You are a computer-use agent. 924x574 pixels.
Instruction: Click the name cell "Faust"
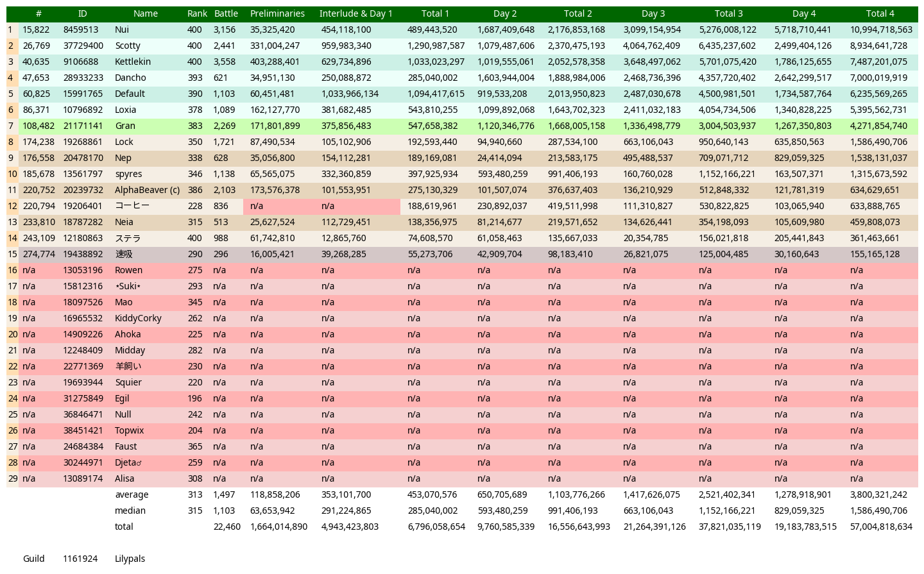pos(126,446)
